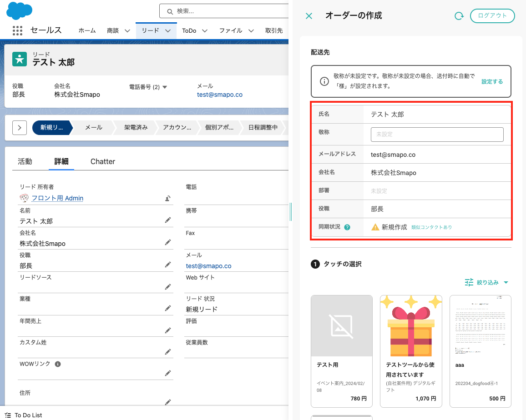Edit the 会社名 field pencil icon
This screenshot has width=526, height=420.
(168, 242)
